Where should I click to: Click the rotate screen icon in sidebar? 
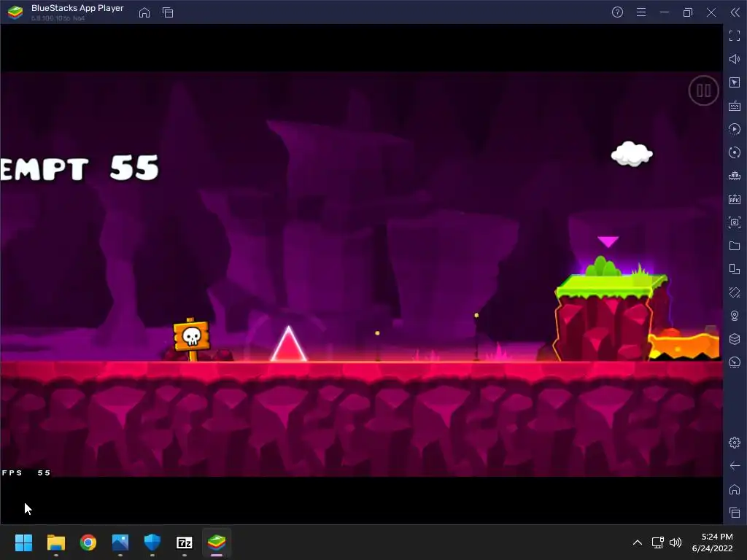pyautogui.click(x=735, y=269)
